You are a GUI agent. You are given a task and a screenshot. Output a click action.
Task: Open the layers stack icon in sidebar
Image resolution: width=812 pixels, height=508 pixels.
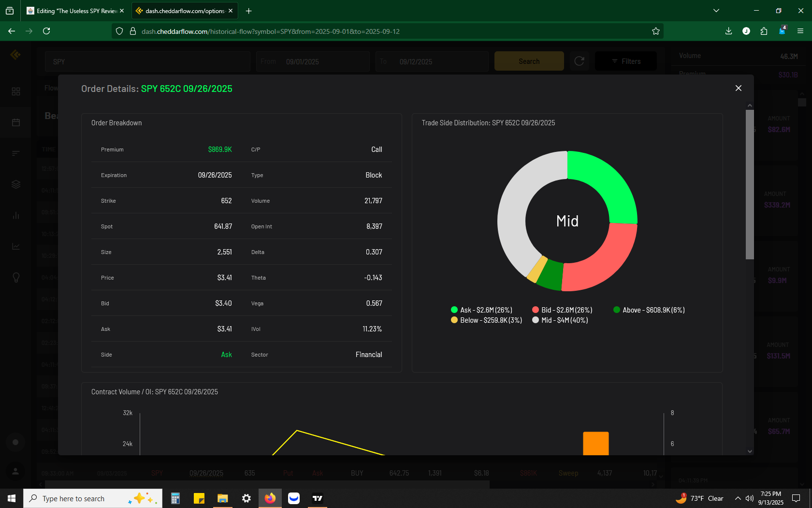pyautogui.click(x=16, y=184)
